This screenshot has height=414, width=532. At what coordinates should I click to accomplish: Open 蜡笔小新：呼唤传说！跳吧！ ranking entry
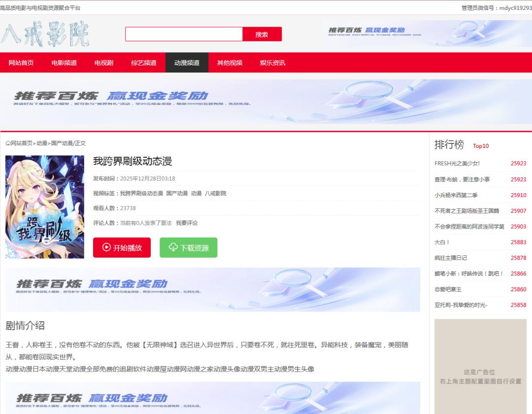(x=468, y=274)
